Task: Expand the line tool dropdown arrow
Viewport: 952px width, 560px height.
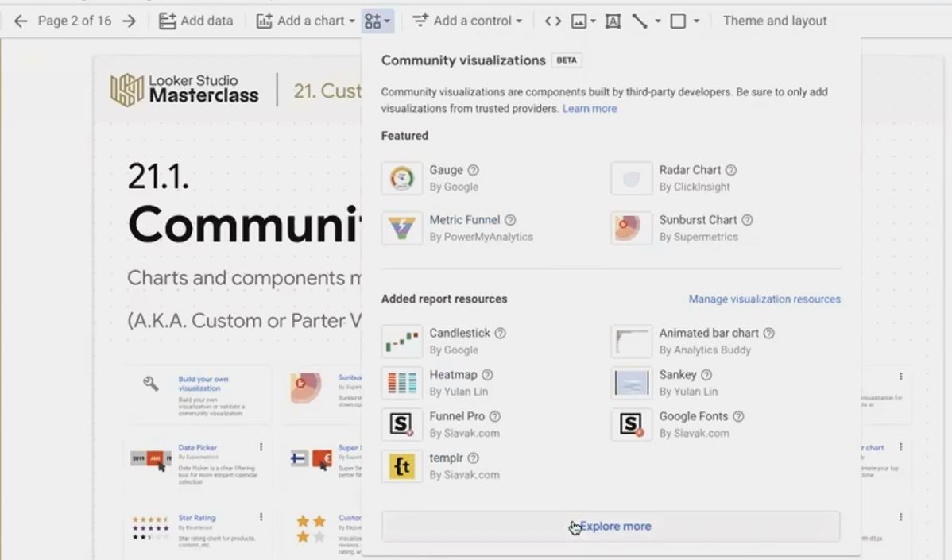Action: click(657, 21)
